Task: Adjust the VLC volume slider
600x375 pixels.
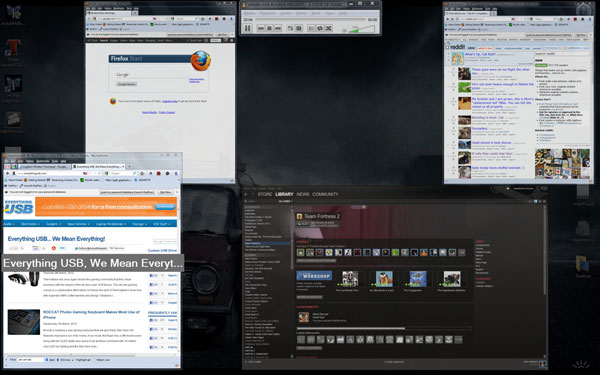Action: (x=361, y=29)
